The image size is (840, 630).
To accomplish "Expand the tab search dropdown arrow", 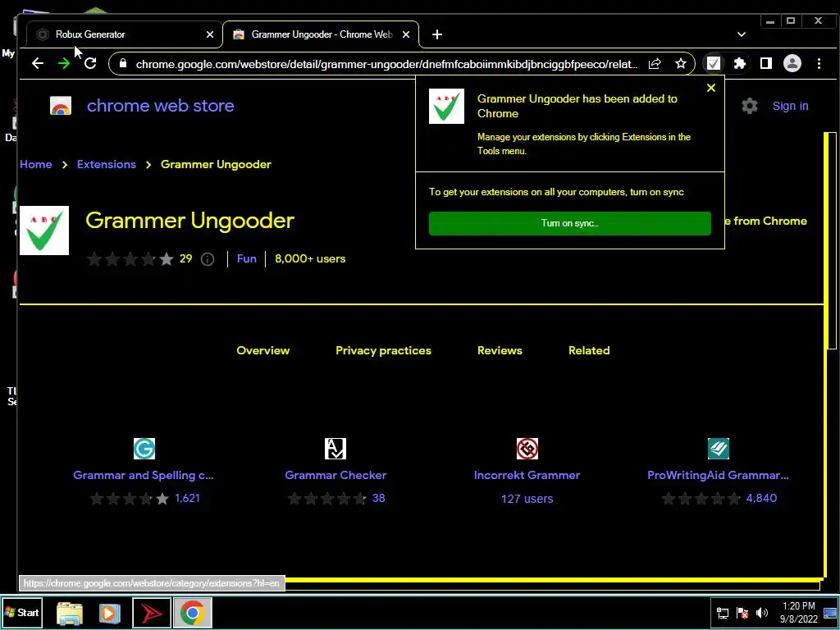I will 742,34.
